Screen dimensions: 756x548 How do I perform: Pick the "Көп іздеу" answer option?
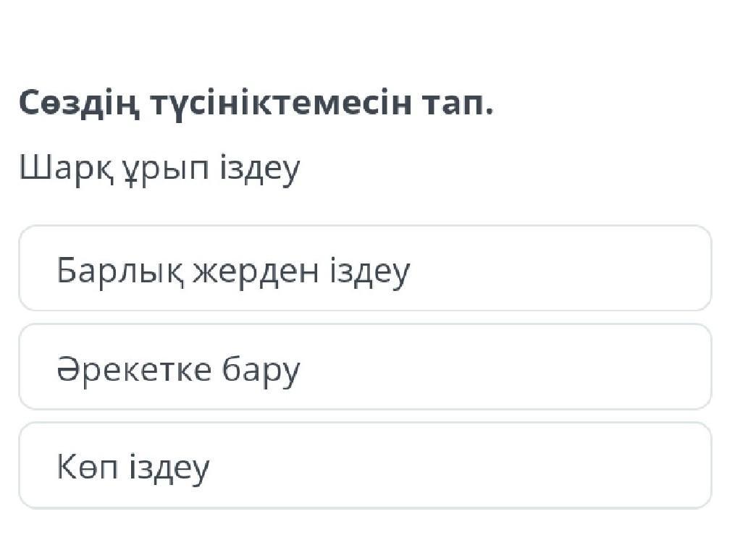364,465
